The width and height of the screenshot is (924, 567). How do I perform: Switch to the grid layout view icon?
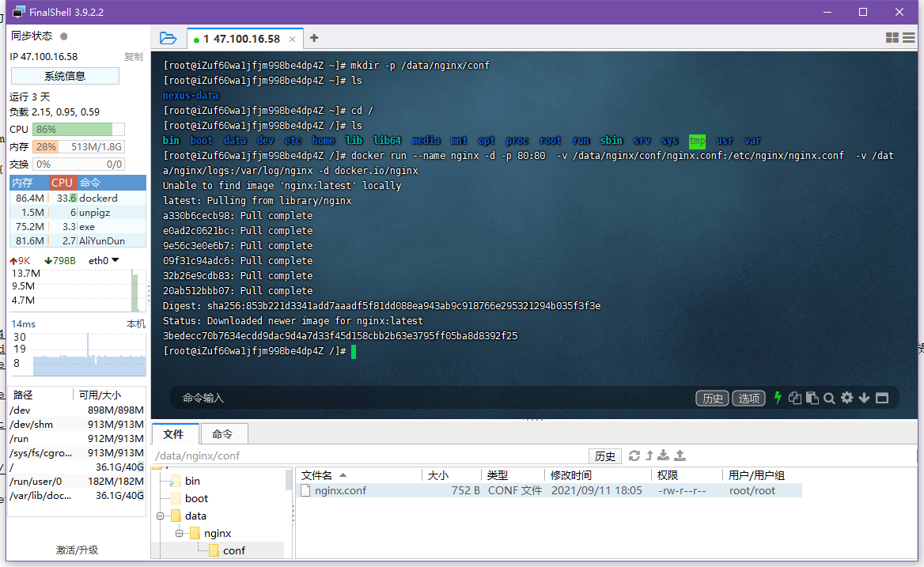click(x=892, y=38)
